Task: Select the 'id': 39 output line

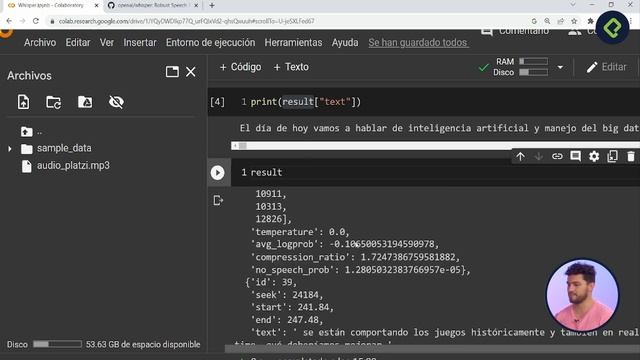Action: [271, 282]
